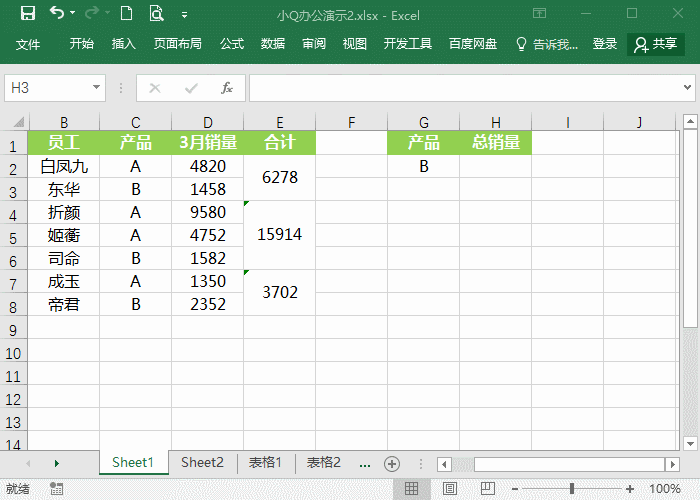Click the New Sheet plus icon
This screenshot has width=700, height=500.
tap(392, 464)
